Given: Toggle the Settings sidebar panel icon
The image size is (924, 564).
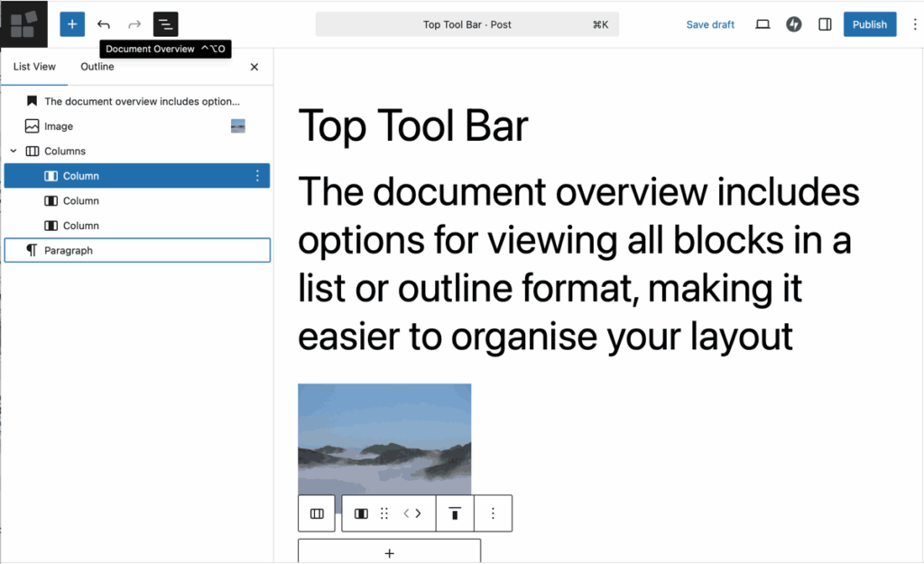Looking at the screenshot, I should pos(824,24).
